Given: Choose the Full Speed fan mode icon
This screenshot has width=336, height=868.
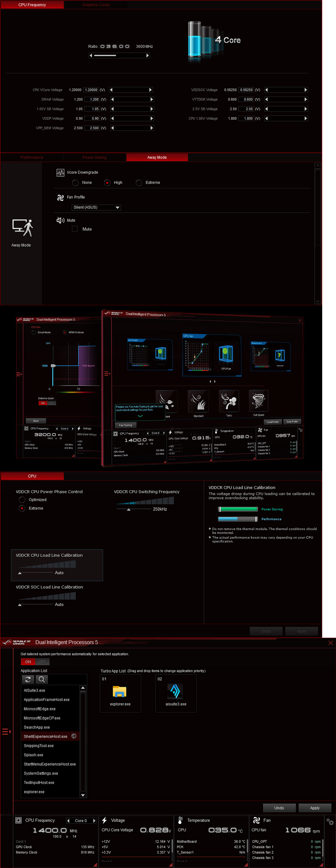Looking at the screenshot, I should coord(258,401).
